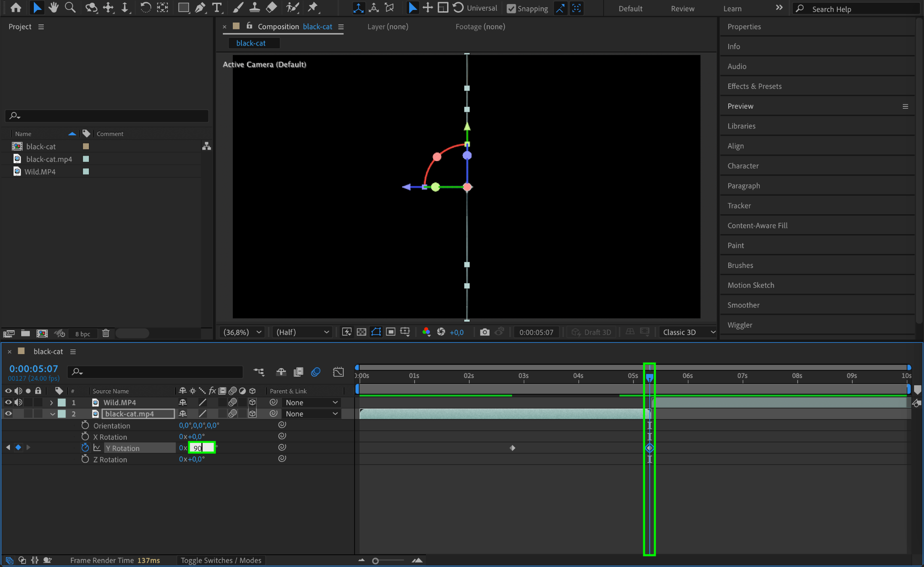
Task: Open the magnification (36,8%) dropdown
Action: point(242,332)
